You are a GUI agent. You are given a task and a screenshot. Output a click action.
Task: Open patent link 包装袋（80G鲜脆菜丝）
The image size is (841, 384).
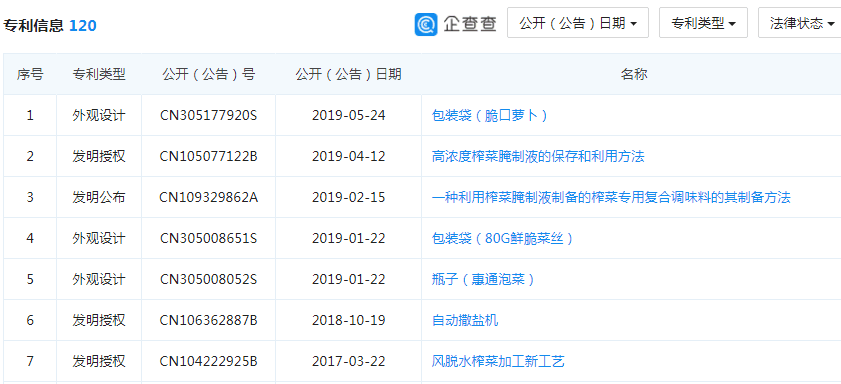502,238
